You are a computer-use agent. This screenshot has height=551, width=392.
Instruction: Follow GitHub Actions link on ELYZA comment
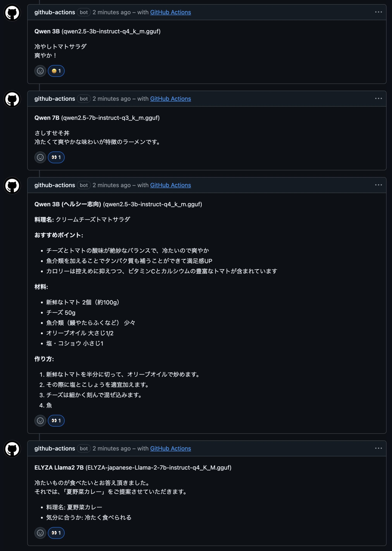coord(170,448)
